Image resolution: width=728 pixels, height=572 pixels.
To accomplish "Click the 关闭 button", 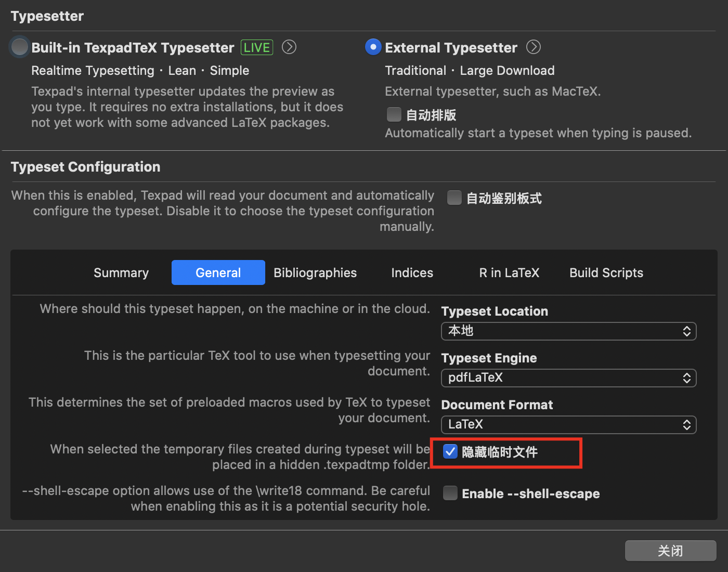I will click(x=670, y=551).
